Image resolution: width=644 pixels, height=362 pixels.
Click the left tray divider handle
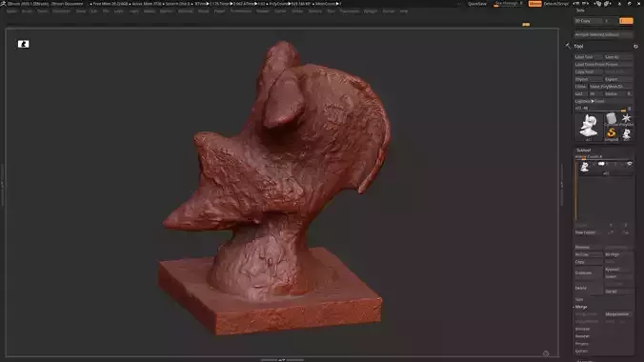click(2, 185)
